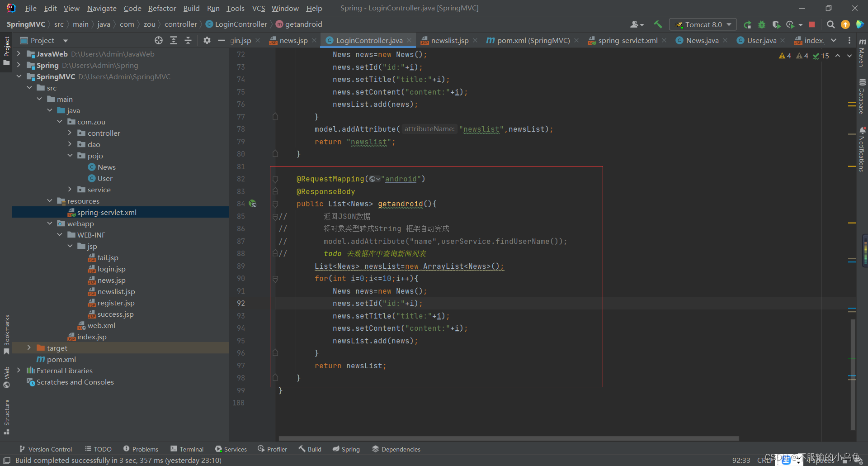Run with coverage icon
Image resolution: width=868 pixels, height=466 pixels.
pyautogui.click(x=776, y=24)
